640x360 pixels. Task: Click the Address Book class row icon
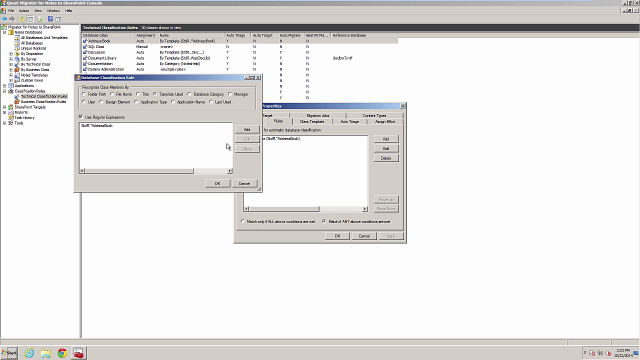(x=85, y=41)
